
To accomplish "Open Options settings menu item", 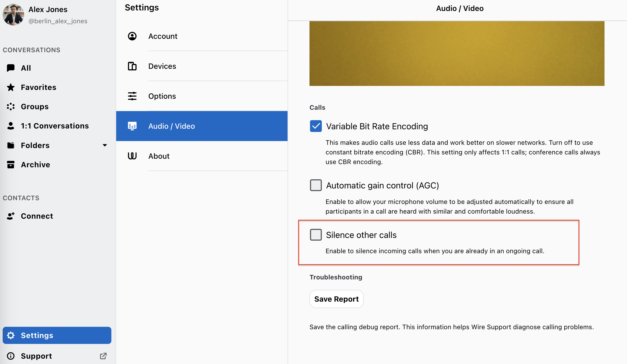I will point(202,96).
